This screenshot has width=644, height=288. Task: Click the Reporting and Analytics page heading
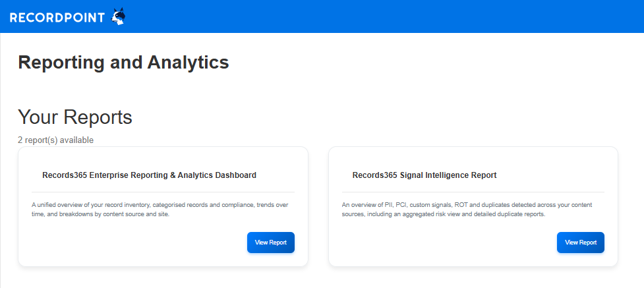tap(123, 63)
